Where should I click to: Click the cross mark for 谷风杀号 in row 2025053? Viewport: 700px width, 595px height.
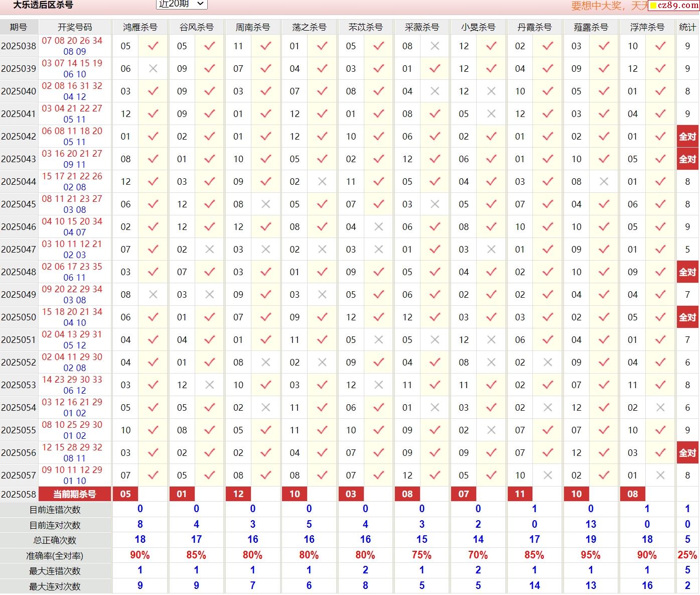pos(210,385)
